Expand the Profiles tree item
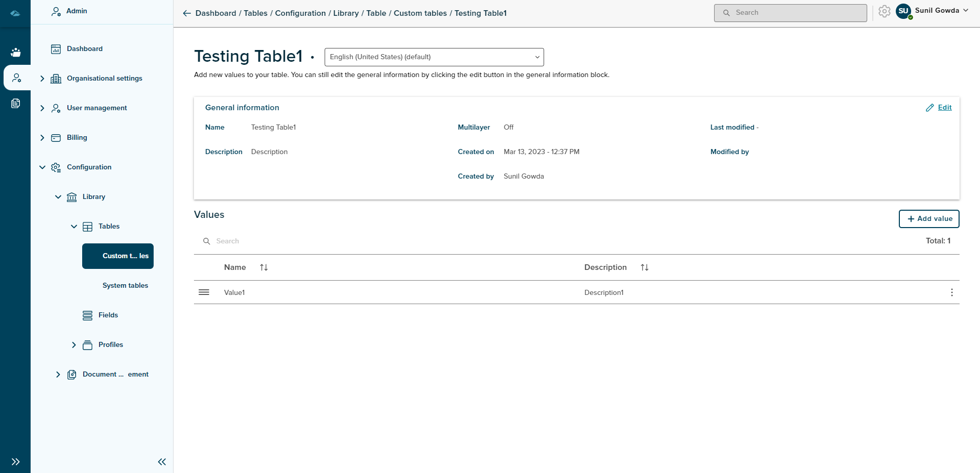This screenshot has height=473, width=980. click(74, 345)
